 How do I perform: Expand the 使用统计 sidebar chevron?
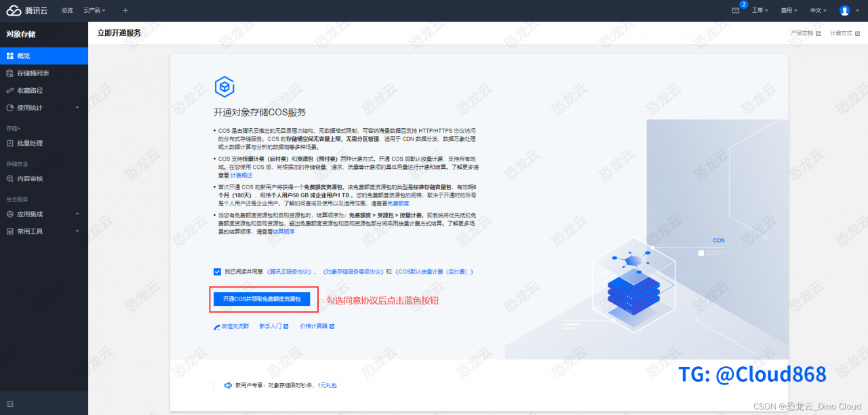click(x=77, y=107)
